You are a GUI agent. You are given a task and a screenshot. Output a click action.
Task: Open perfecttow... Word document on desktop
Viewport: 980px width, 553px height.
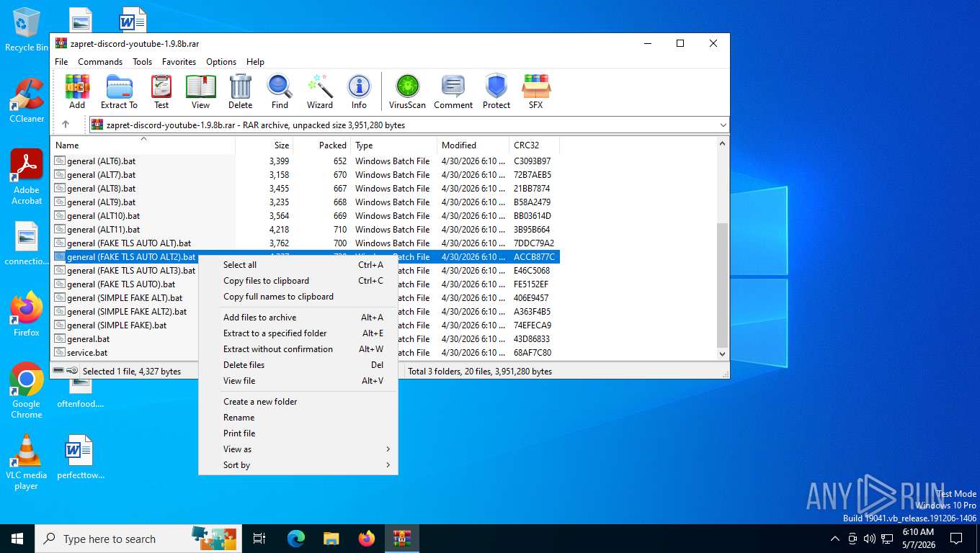80,457
